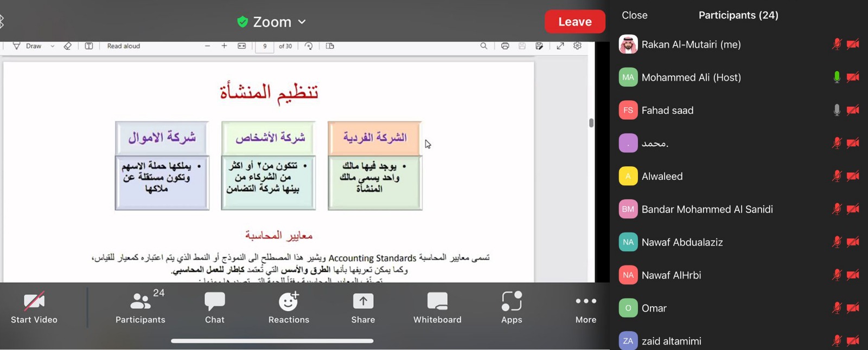Open the search magnifier in PDF toolbar

click(483, 47)
